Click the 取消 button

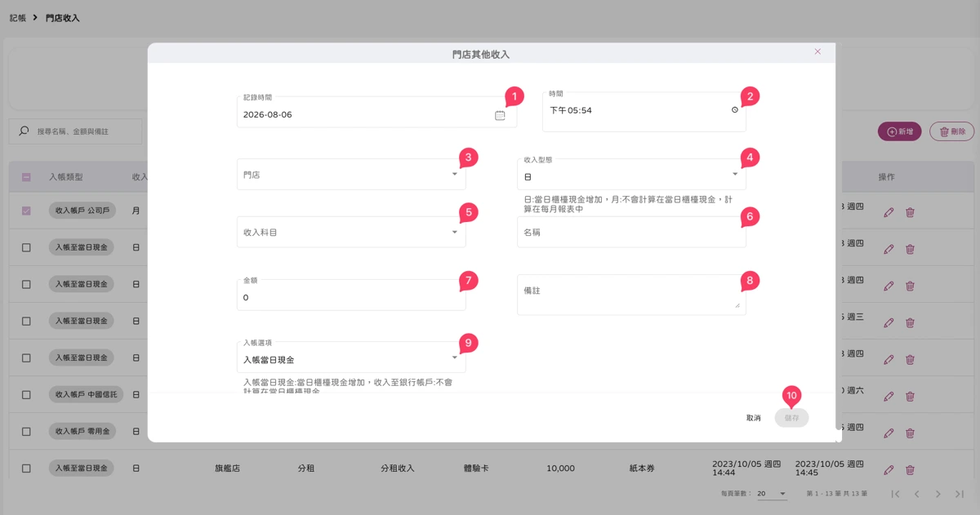point(753,418)
